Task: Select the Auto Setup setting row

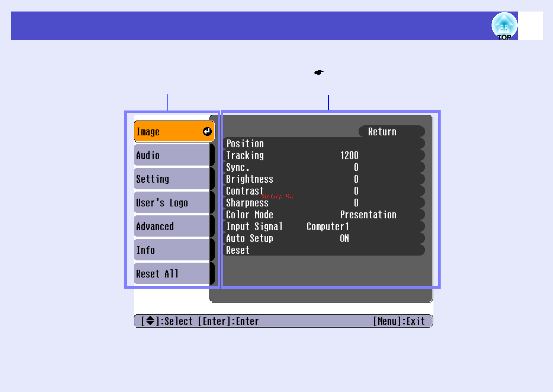Action: click(x=324, y=238)
